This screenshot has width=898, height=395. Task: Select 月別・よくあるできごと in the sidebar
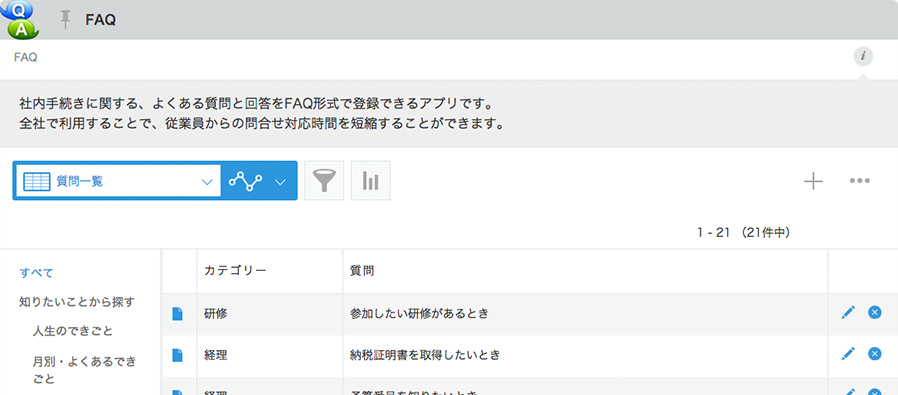85,370
